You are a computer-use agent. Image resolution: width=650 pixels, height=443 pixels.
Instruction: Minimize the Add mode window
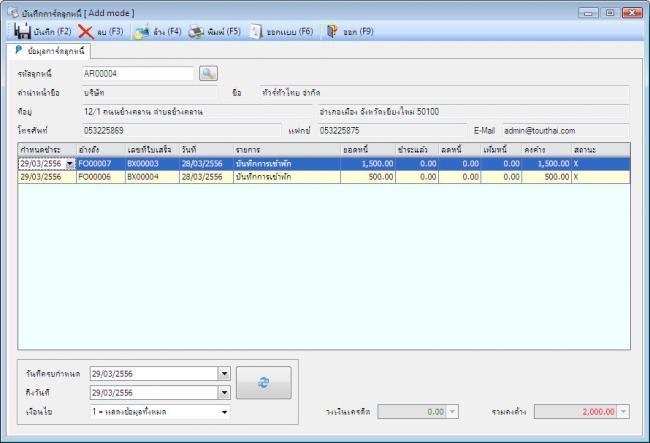(588, 13)
